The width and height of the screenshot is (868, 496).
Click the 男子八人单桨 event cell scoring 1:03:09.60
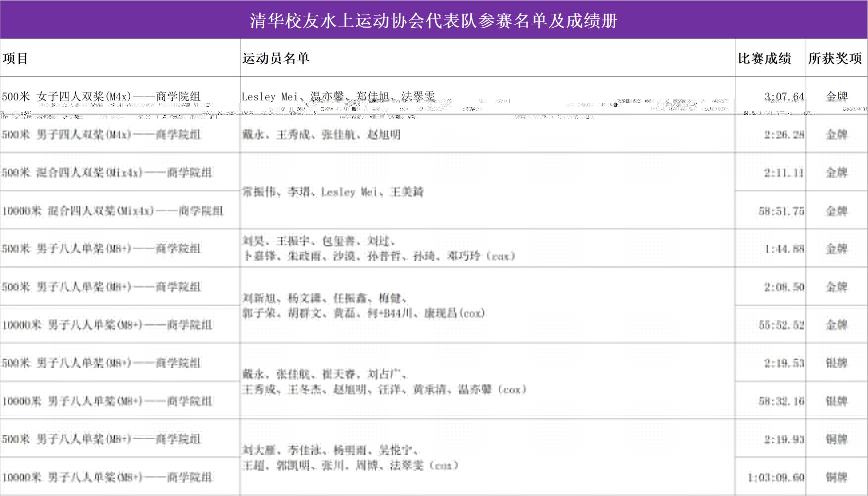120,477
